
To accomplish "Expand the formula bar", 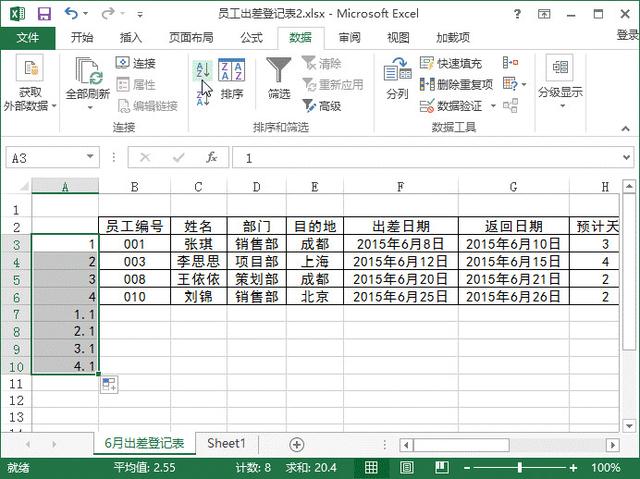I will click(x=627, y=157).
